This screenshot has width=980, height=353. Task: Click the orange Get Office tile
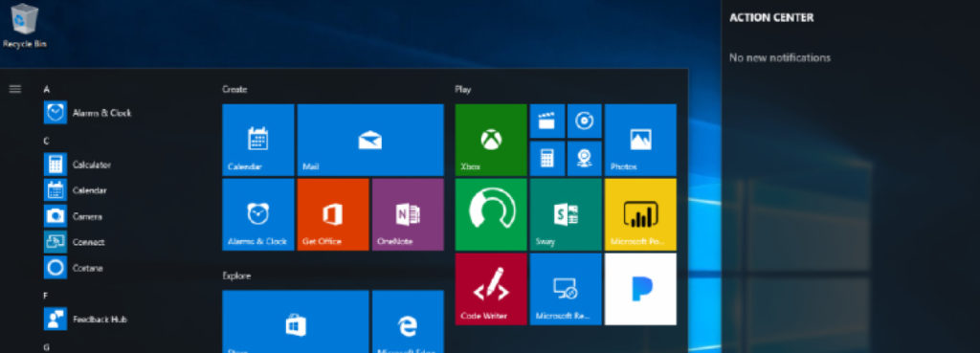tap(333, 214)
